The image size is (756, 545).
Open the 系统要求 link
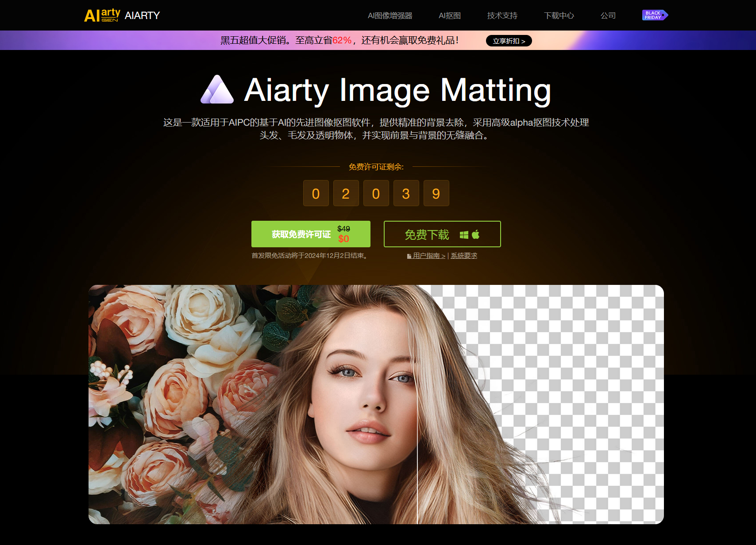point(464,256)
